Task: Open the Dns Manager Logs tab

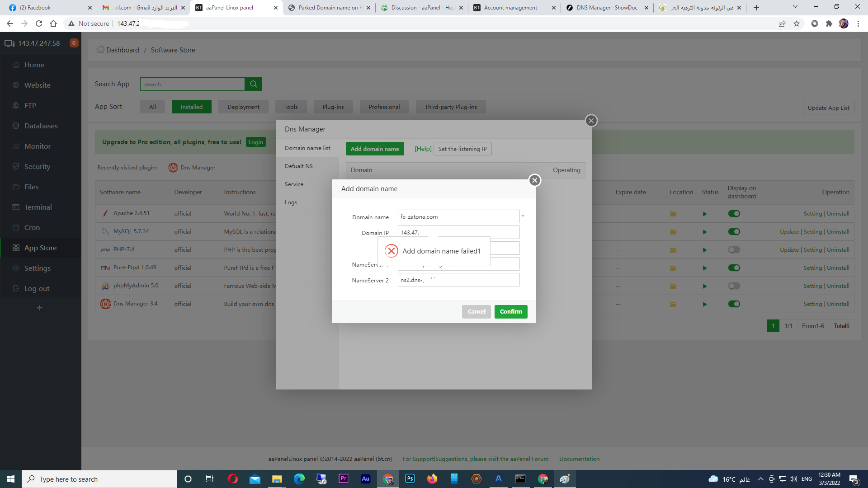Action: point(291,202)
